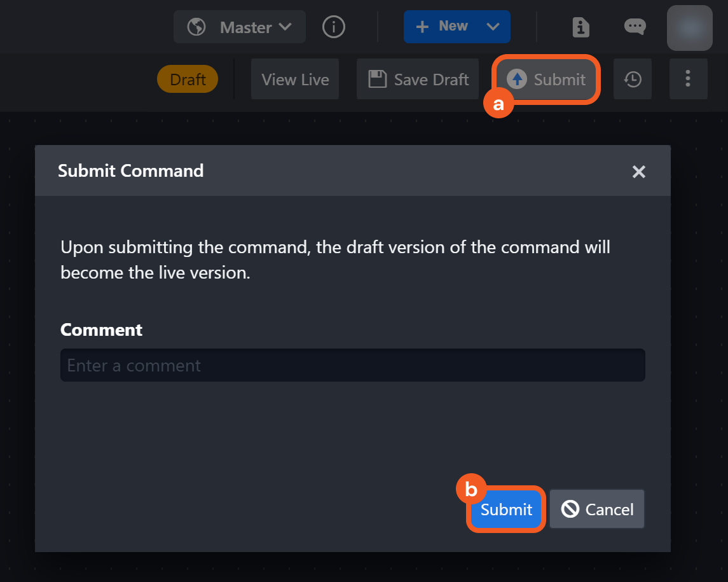Click the floppy disk icon on Save Draft
The height and width of the screenshot is (582, 728).
tap(378, 80)
